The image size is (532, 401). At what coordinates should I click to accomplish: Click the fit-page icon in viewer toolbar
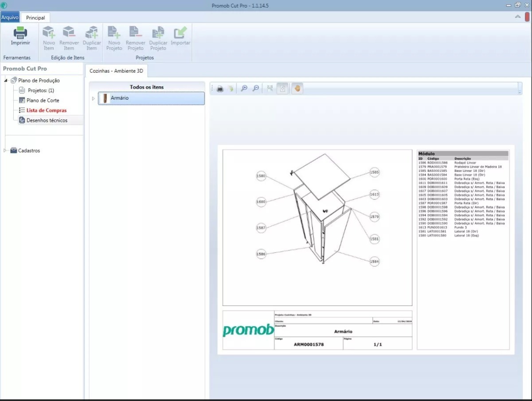pos(282,89)
